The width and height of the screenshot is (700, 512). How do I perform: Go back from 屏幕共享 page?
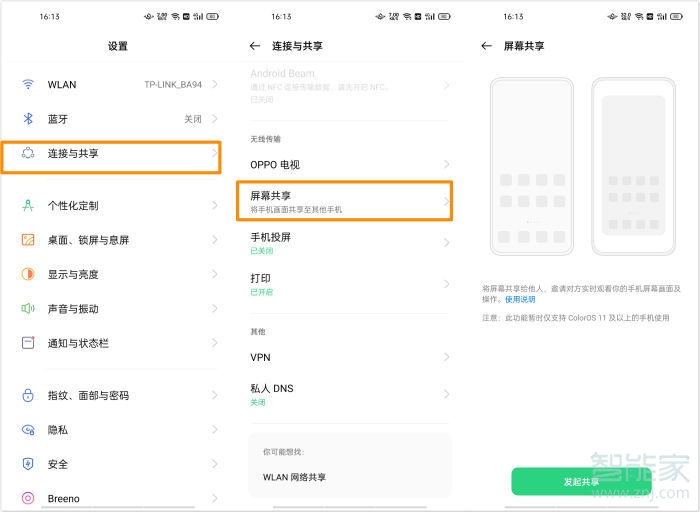(x=487, y=46)
